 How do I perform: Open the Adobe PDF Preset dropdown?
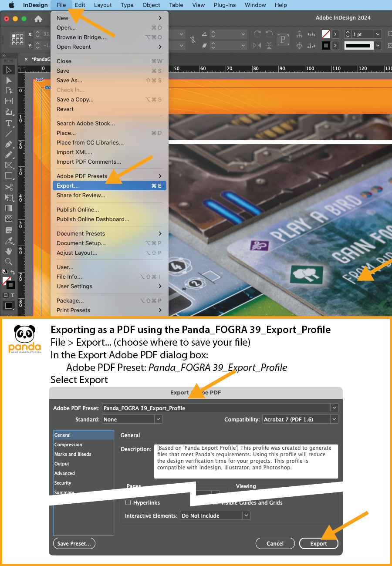coord(334,408)
